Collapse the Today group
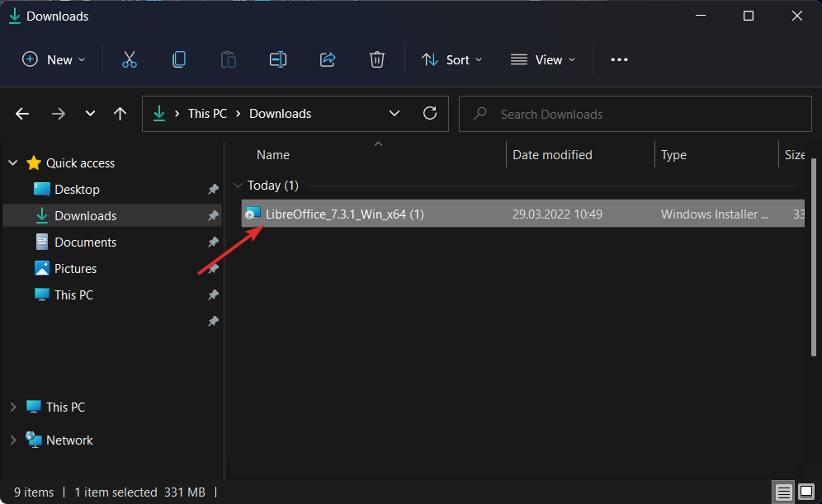The image size is (822, 504). click(x=238, y=185)
